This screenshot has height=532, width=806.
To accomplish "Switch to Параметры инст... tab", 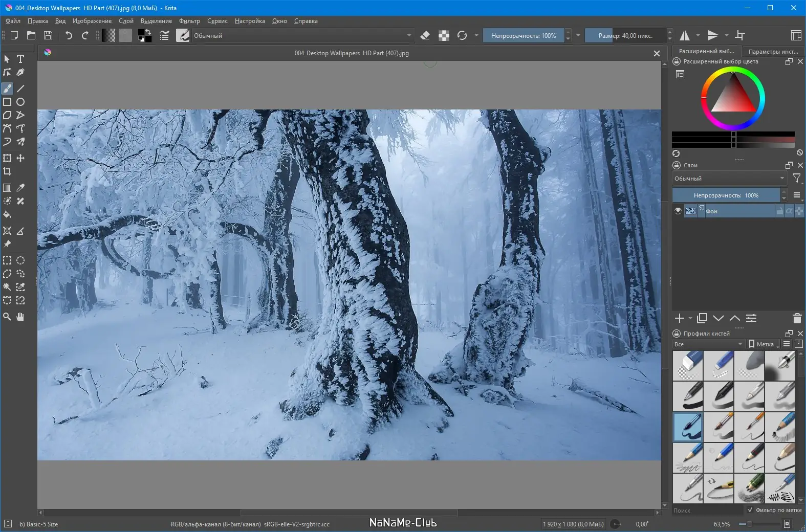I will point(773,51).
